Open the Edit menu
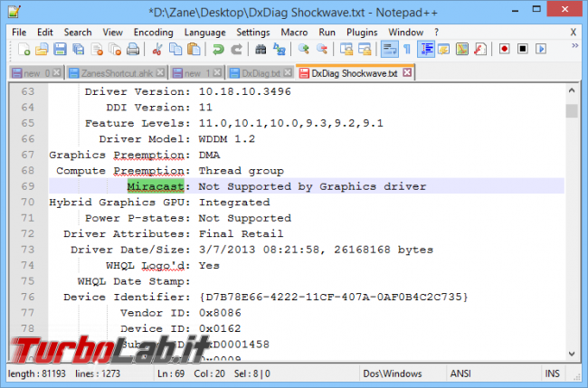 [45, 33]
